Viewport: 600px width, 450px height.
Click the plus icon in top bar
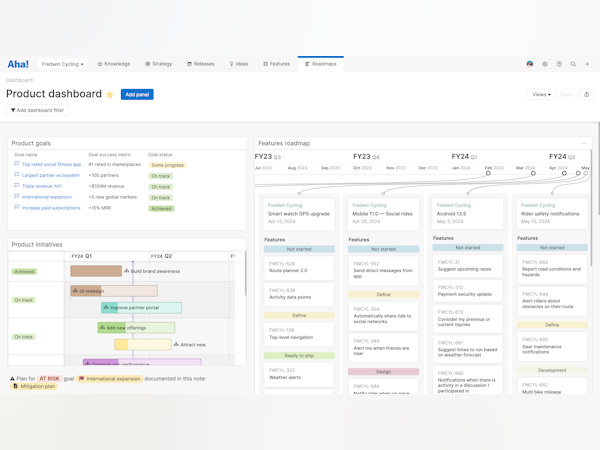(x=587, y=64)
